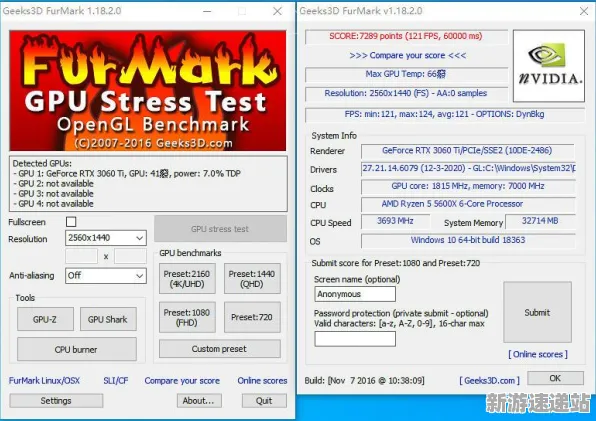Click the GPU 1: GeForce RTX 3060 Ti line

pos(127,174)
